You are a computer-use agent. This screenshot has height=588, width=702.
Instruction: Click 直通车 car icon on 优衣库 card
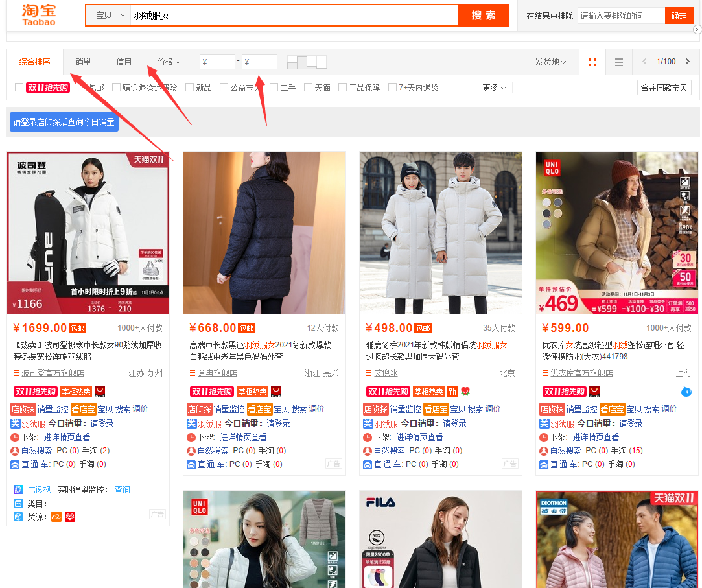pos(544,464)
